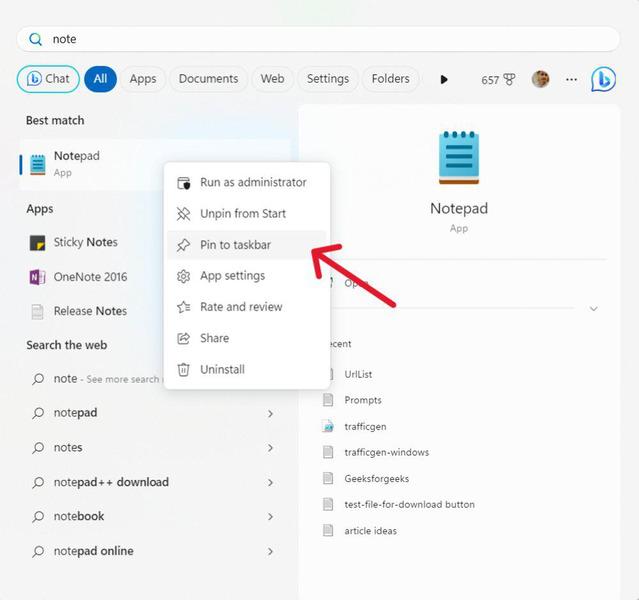639x600 pixels.
Task: Open the recent file trafficgen-windows
Action: pos(386,452)
